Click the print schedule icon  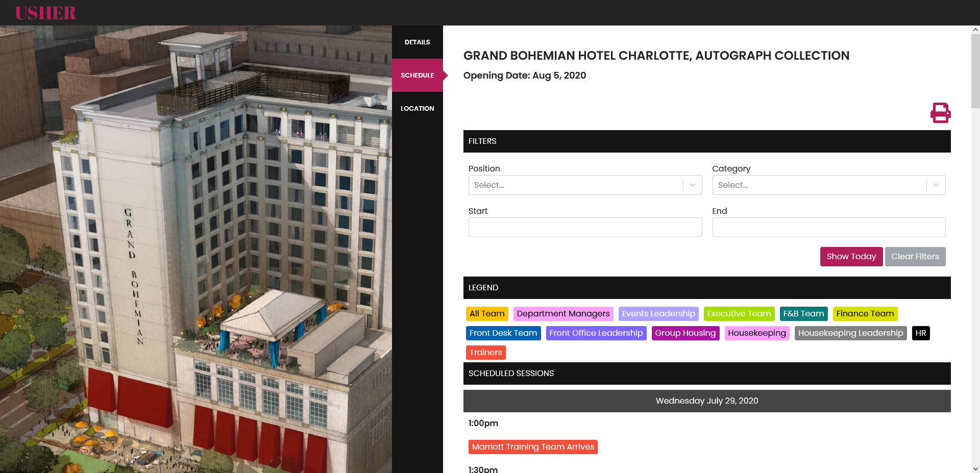(x=940, y=113)
